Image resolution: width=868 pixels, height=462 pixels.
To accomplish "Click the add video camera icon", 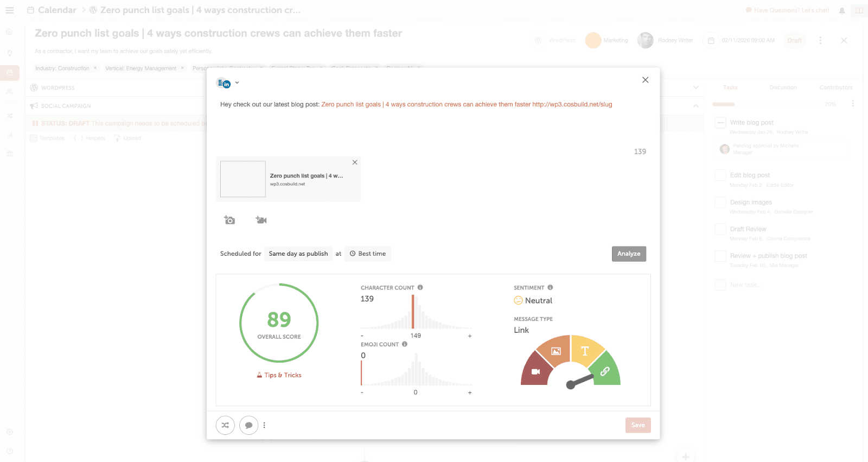I will [261, 220].
